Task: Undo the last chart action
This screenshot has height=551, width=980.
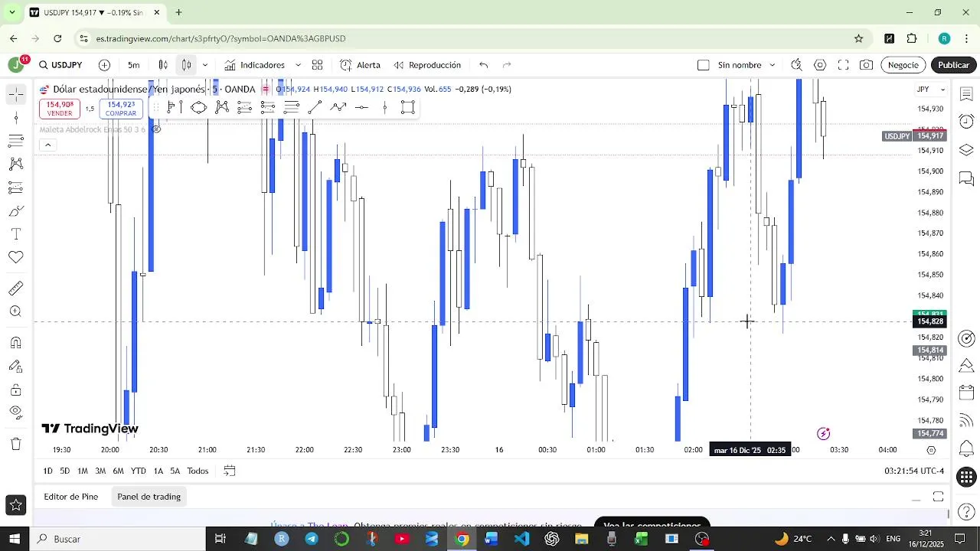Action: [483, 65]
